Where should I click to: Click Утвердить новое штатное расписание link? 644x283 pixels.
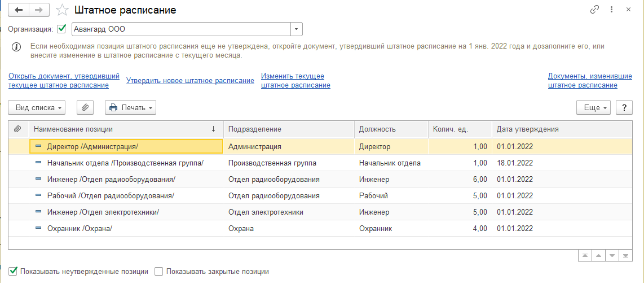pyautogui.click(x=190, y=81)
